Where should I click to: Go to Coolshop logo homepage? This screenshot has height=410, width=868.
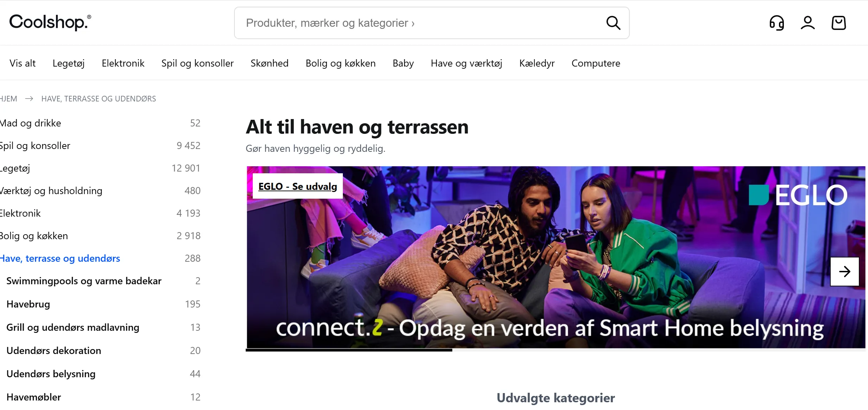pos(50,22)
